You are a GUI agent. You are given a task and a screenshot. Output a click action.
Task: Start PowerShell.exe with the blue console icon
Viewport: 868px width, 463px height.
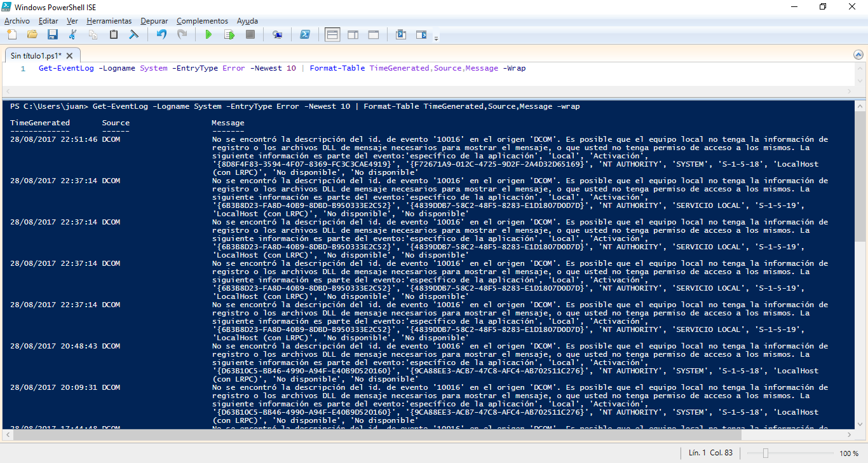[x=305, y=34]
